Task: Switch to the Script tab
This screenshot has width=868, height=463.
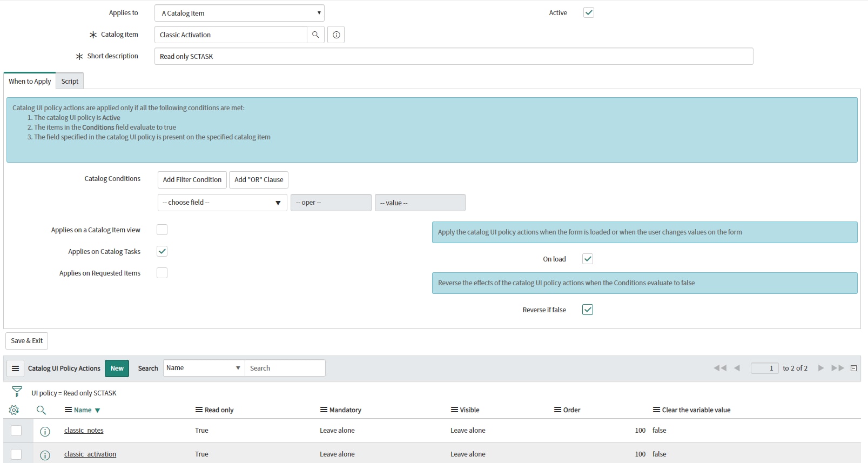Action: tap(70, 81)
